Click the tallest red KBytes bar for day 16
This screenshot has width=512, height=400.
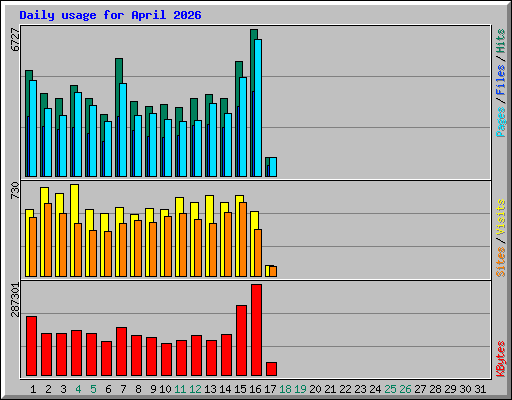pyautogui.click(x=256, y=330)
